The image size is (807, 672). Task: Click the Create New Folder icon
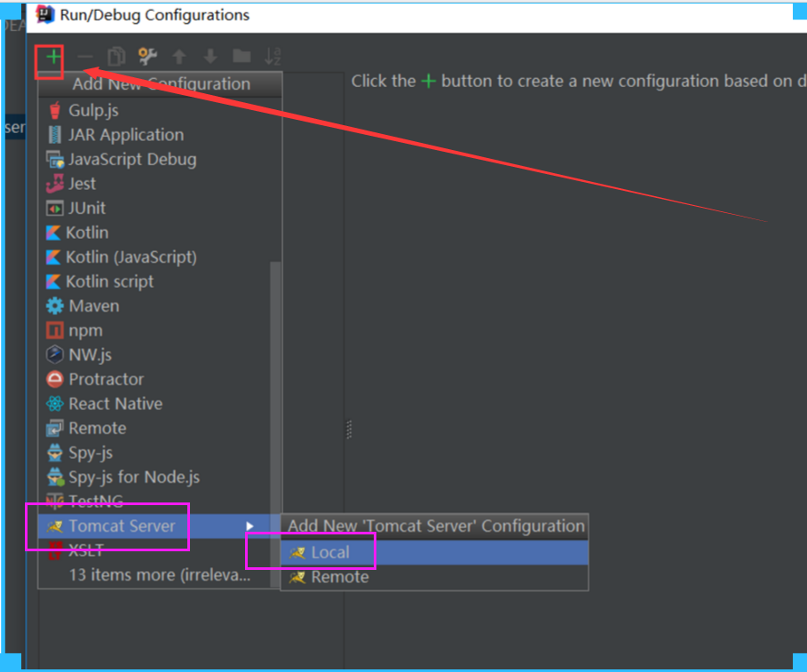pos(241,56)
